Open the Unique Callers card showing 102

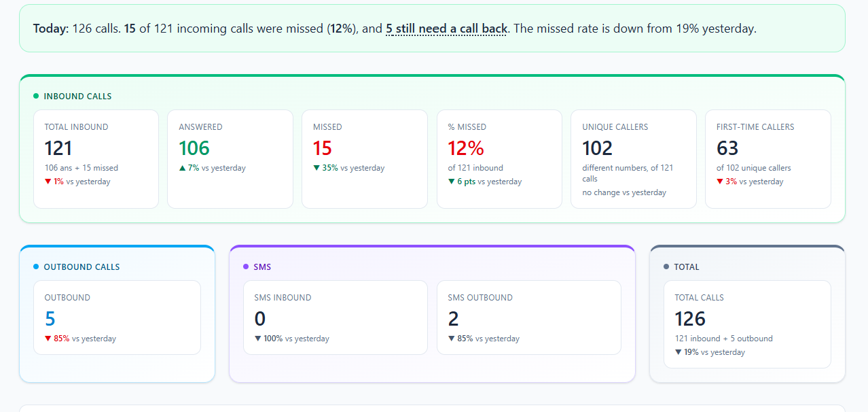[634, 159]
